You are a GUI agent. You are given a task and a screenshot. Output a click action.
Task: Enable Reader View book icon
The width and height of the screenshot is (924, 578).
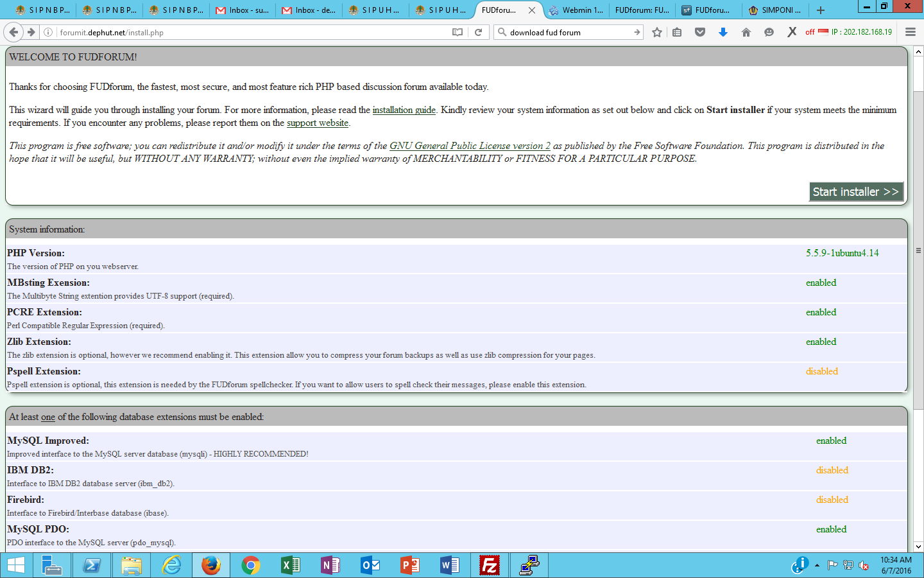click(458, 32)
